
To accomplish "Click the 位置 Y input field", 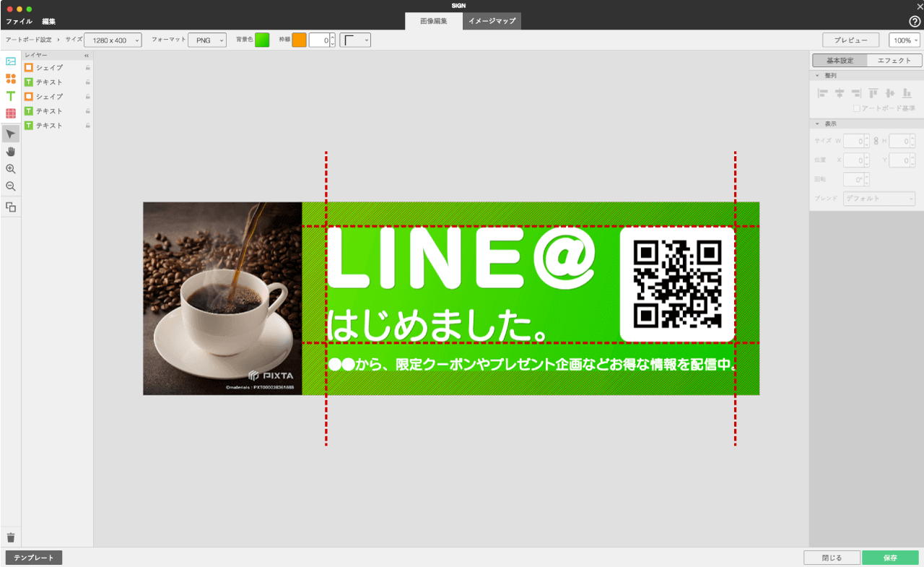I will [x=899, y=160].
